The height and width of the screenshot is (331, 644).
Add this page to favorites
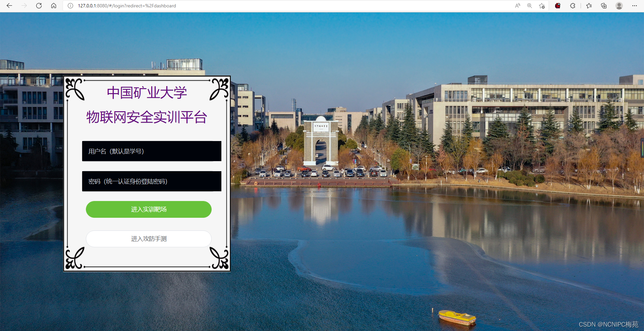tap(542, 6)
